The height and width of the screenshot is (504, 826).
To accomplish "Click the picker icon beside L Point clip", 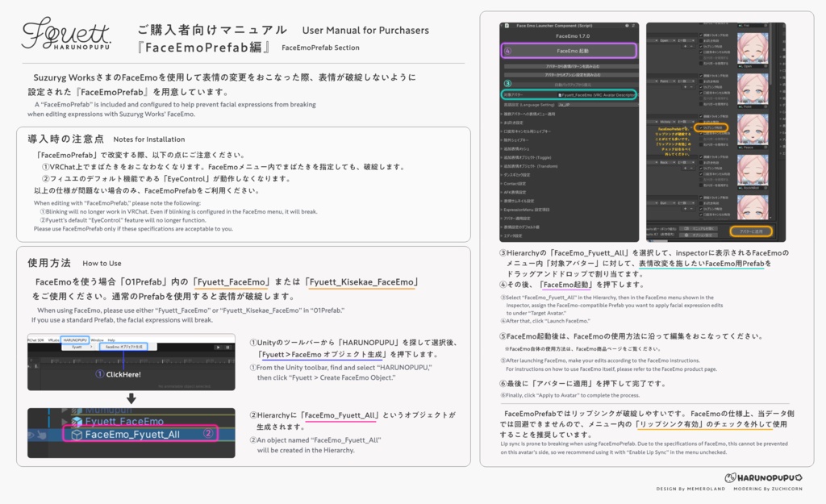I will pyautogui.click(x=766, y=107).
